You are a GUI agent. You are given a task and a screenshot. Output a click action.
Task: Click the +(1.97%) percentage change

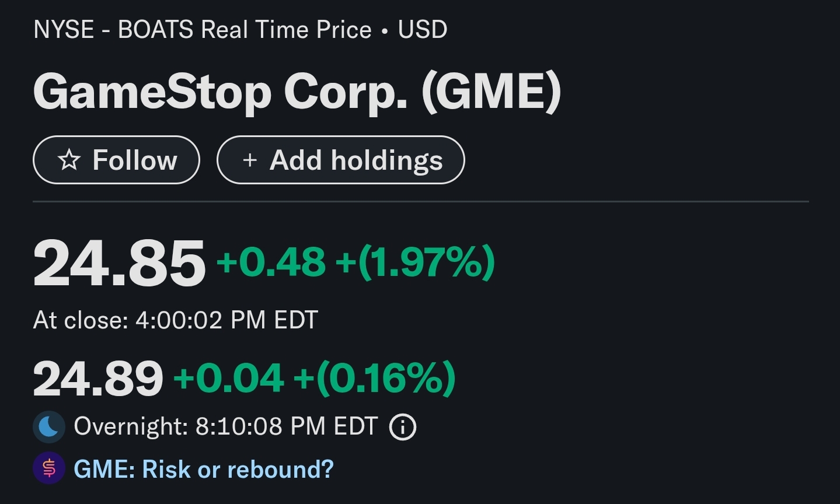pos(415,261)
